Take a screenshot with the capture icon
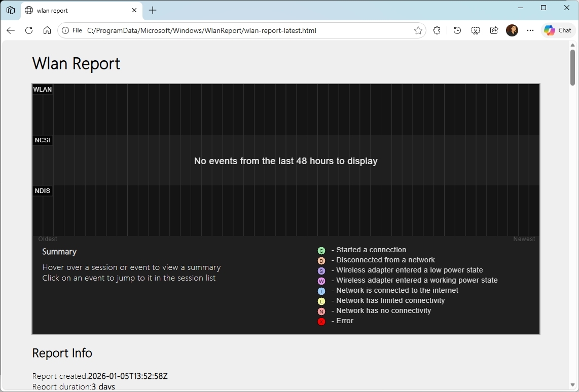Viewport: 579px width, 392px height. 476,30
